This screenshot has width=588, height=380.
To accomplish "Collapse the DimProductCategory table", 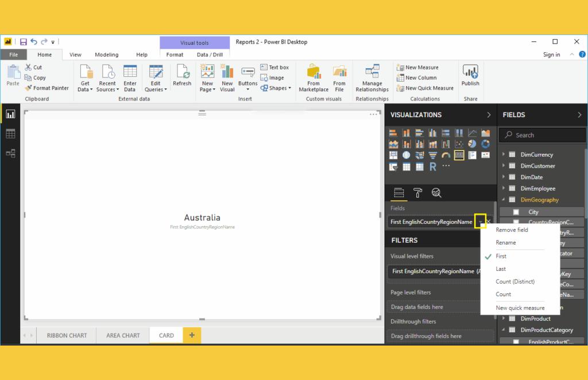I will click(503, 330).
